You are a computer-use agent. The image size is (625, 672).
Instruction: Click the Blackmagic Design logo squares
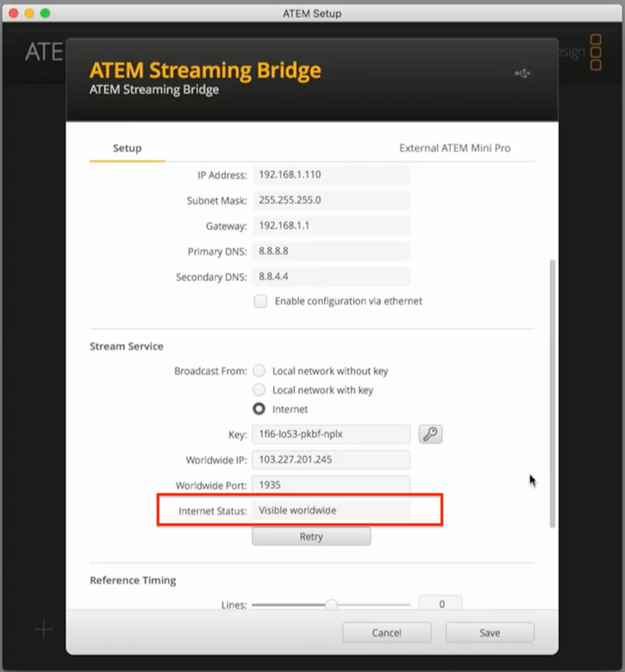point(595,52)
